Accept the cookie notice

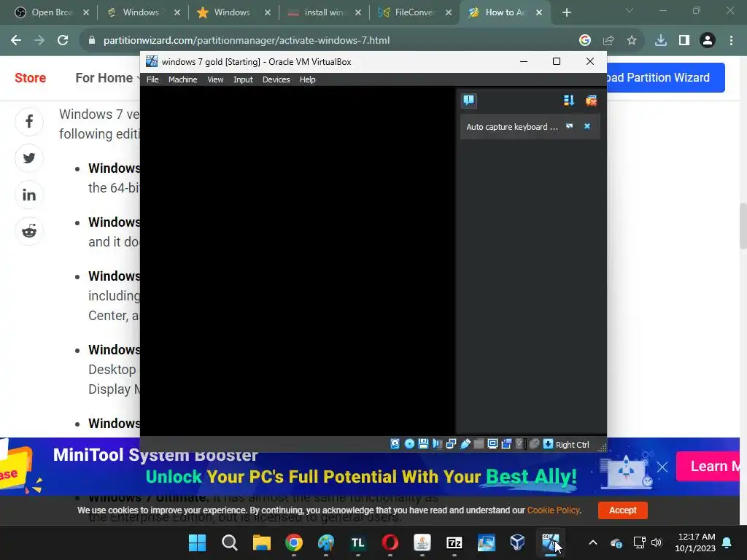(623, 510)
